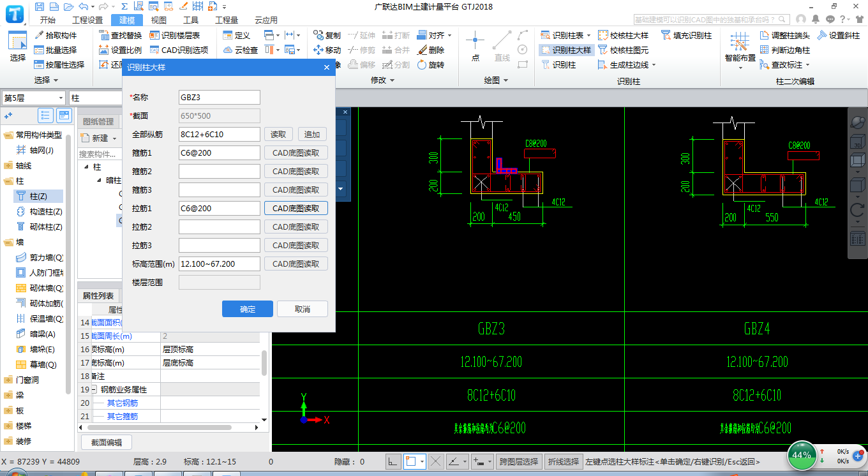
Task: Switch to the 工具 ribbon tab
Action: pyautogui.click(x=190, y=20)
